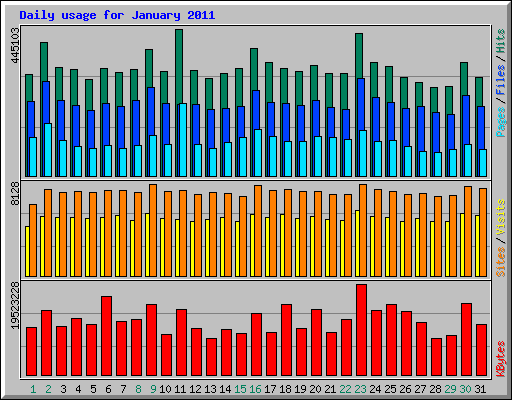Click day label 27 on the axis
The height and width of the screenshot is (400, 512).
(420, 389)
